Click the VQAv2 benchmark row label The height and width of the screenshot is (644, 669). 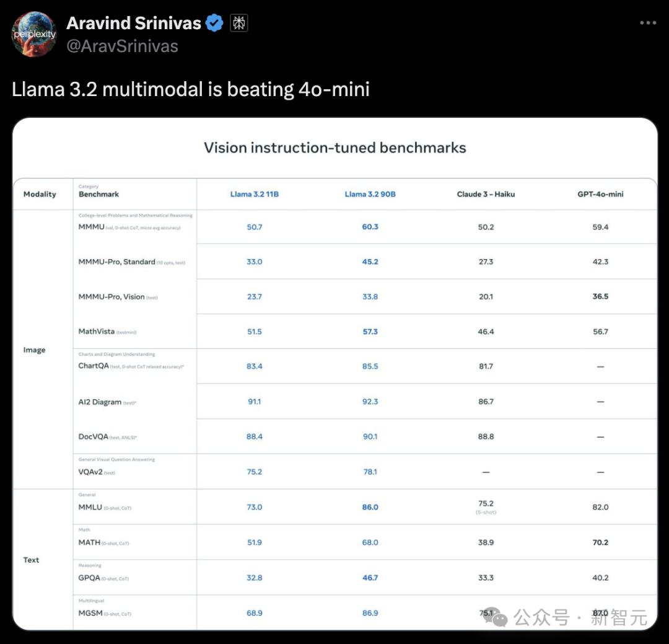point(90,472)
